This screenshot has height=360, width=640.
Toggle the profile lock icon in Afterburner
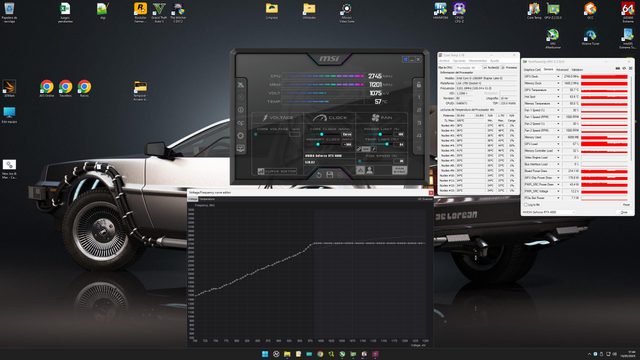coord(419,85)
